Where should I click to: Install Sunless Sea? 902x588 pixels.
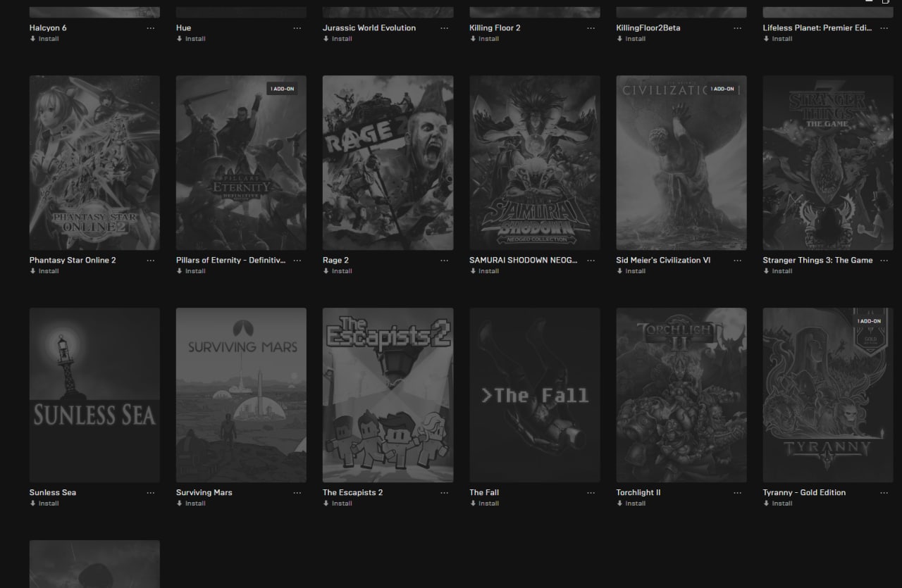click(x=44, y=503)
